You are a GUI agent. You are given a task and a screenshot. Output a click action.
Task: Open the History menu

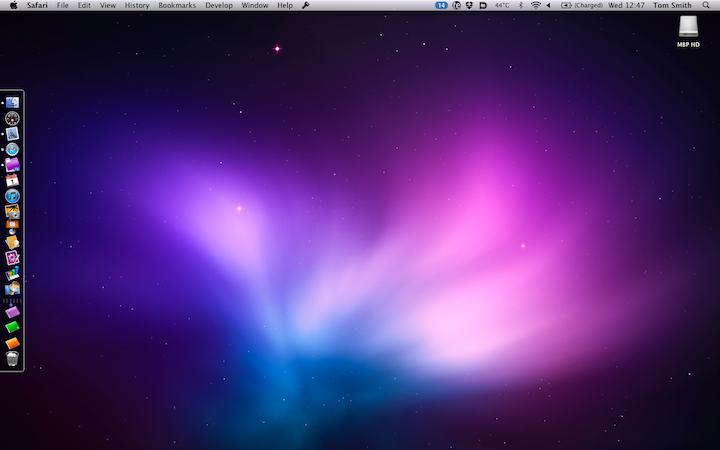pos(137,6)
